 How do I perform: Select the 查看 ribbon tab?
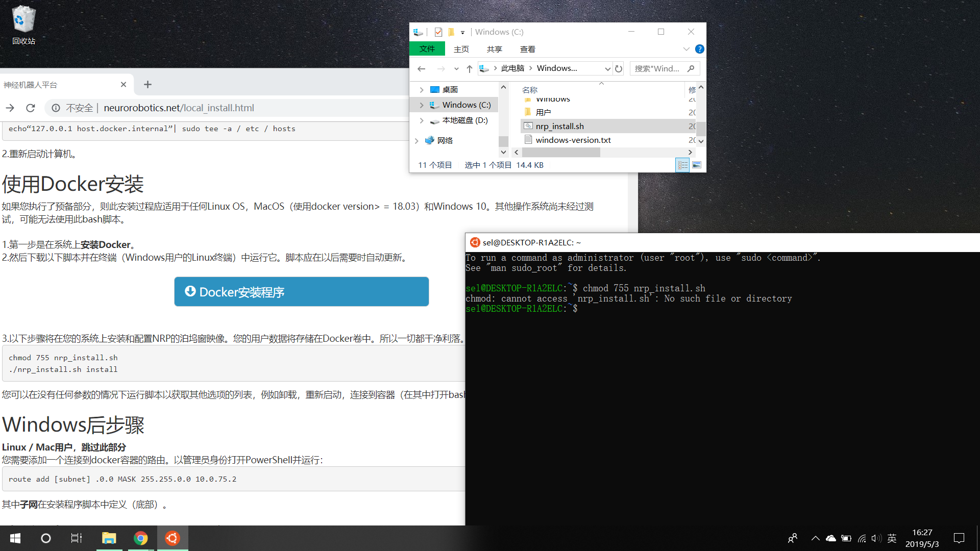tap(527, 48)
